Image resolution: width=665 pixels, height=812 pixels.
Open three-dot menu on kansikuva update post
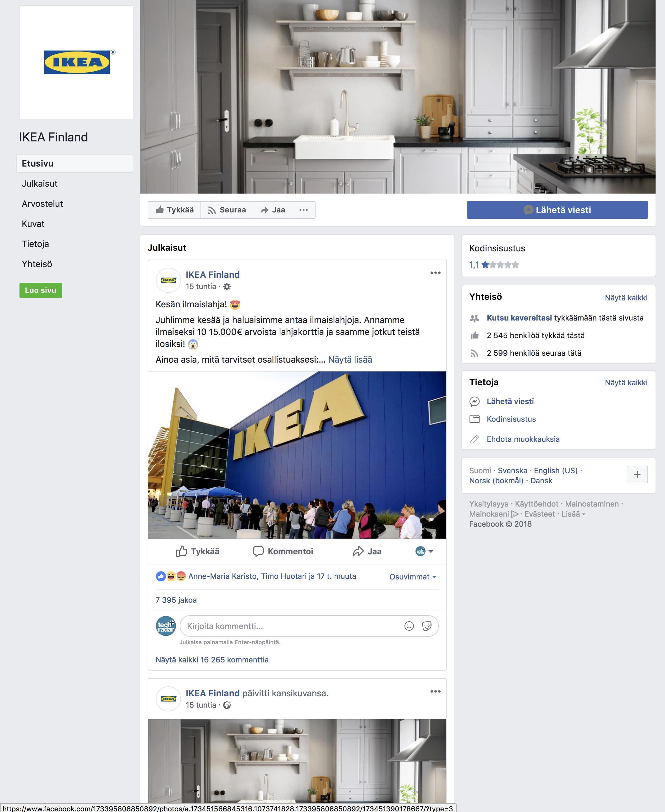pos(435,691)
